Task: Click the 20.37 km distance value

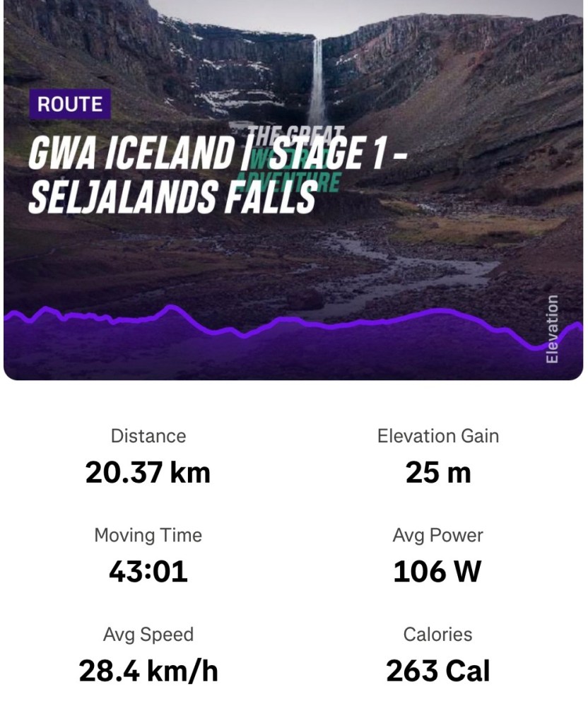Action: click(148, 473)
